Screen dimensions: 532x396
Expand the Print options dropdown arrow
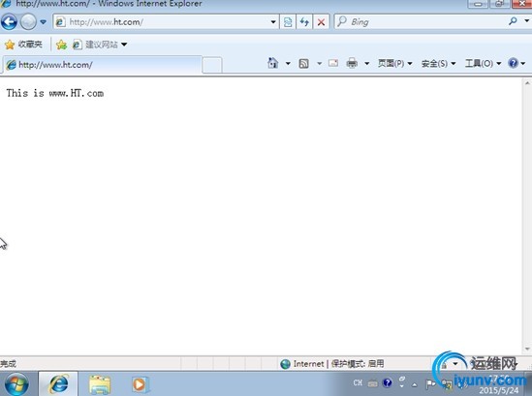(366, 63)
